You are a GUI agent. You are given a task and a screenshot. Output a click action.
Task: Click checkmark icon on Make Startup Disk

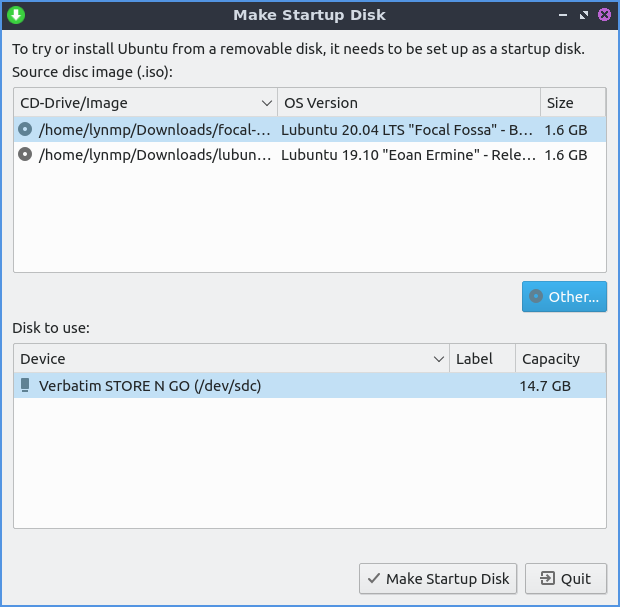pyautogui.click(x=374, y=579)
